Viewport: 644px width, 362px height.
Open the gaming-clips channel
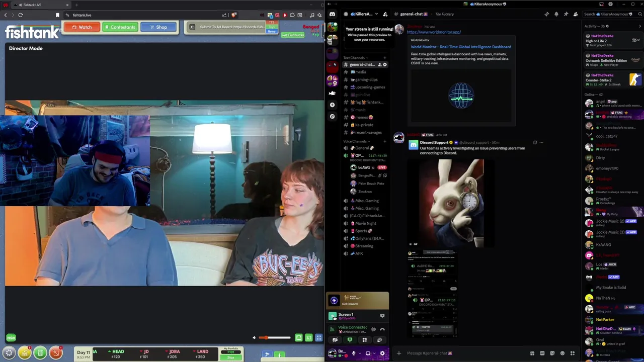point(365,79)
